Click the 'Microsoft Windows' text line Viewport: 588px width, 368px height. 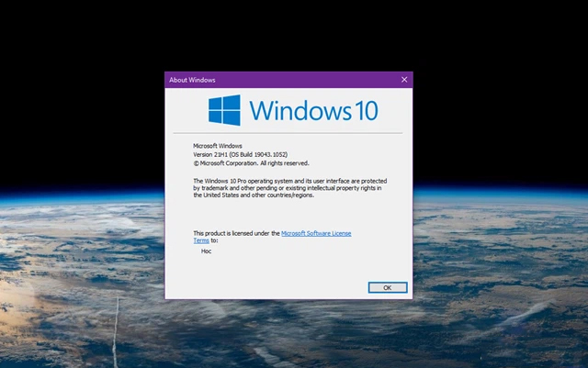tap(218, 146)
